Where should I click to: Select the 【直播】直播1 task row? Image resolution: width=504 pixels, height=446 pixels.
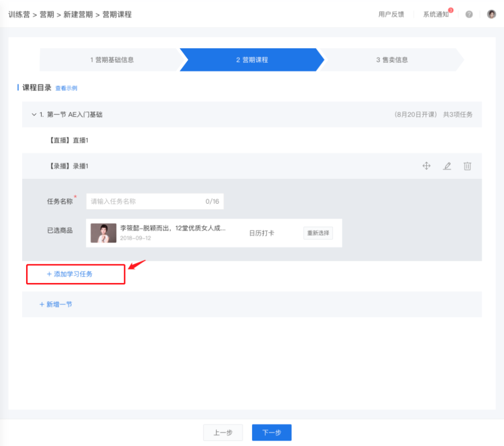coord(251,140)
